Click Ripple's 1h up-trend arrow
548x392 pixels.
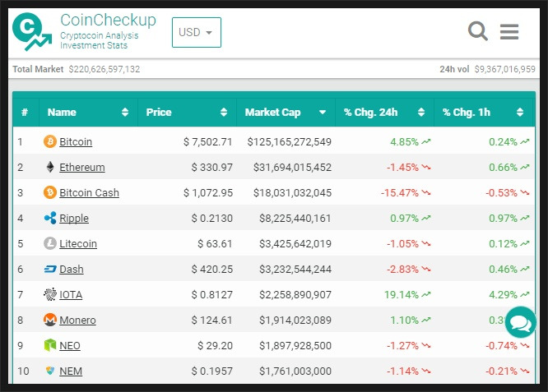point(525,218)
